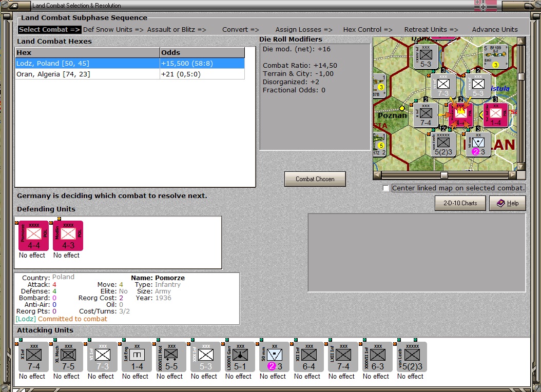Select the X Inf 7-4 attacking unit
Screen dimensions: 541x392
[x=33, y=357]
